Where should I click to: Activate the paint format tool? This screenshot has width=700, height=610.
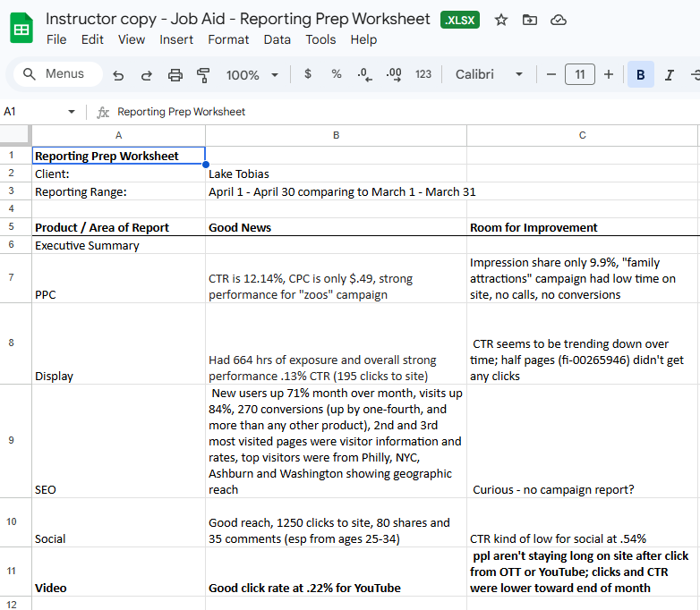203,75
